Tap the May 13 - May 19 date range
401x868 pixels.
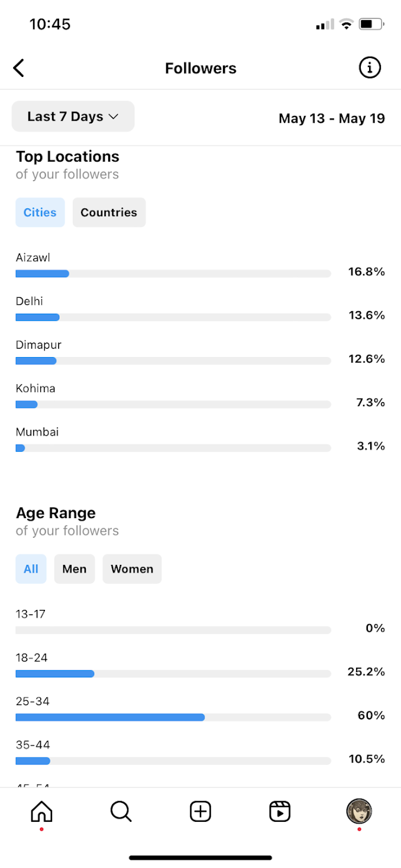331,118
